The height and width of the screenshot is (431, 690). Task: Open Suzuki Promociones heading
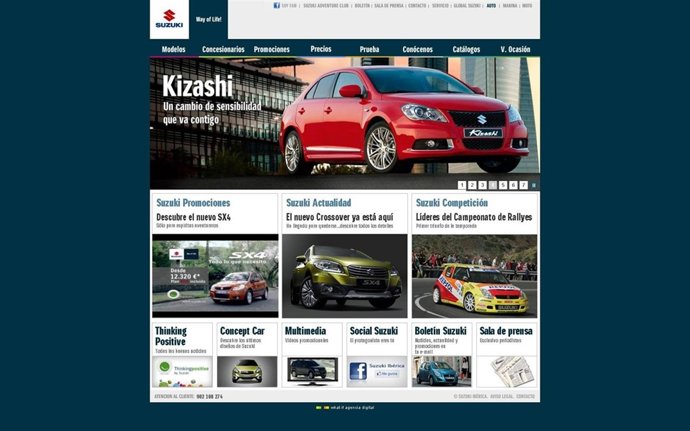(x=193, y=203)
